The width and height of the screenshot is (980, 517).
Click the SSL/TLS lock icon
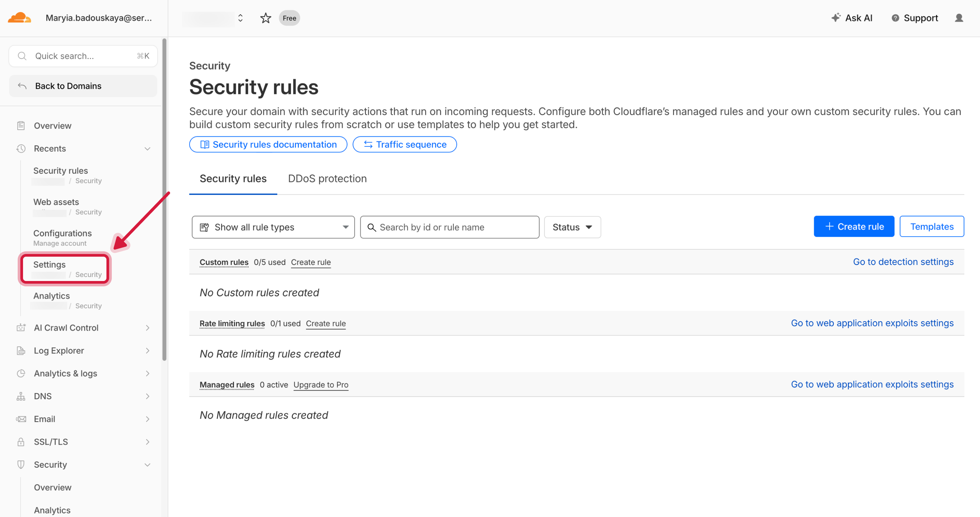tap(21, 442)
